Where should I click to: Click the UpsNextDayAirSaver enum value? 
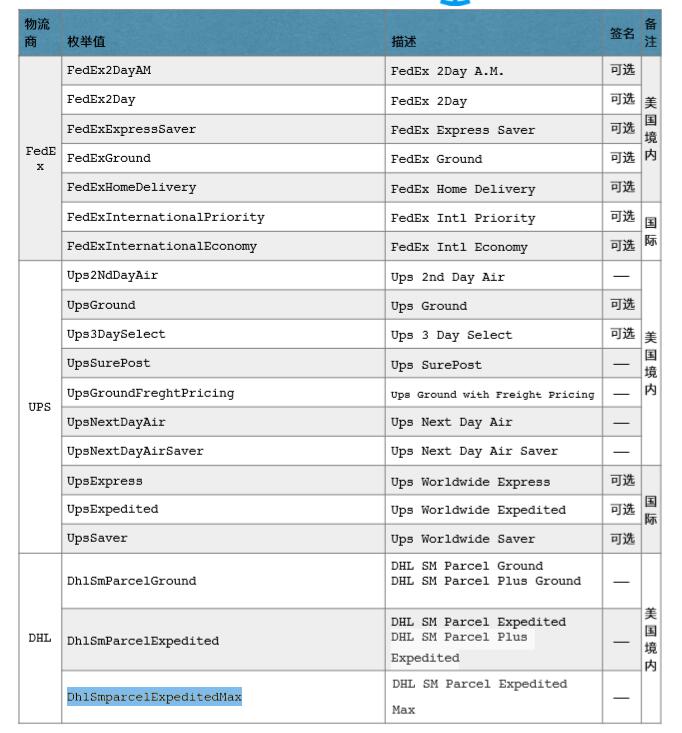pos(135,451)
